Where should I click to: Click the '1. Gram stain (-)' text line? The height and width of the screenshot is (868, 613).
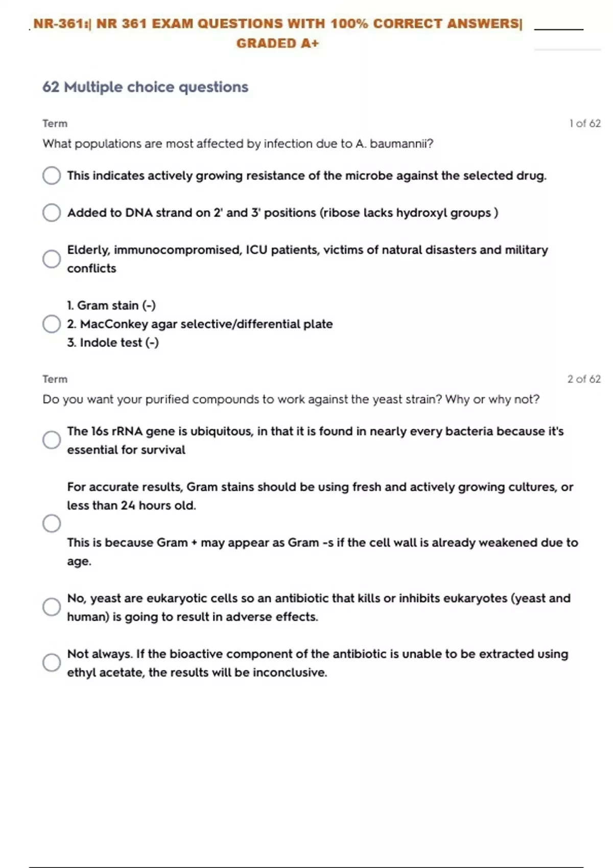(111, 305)
